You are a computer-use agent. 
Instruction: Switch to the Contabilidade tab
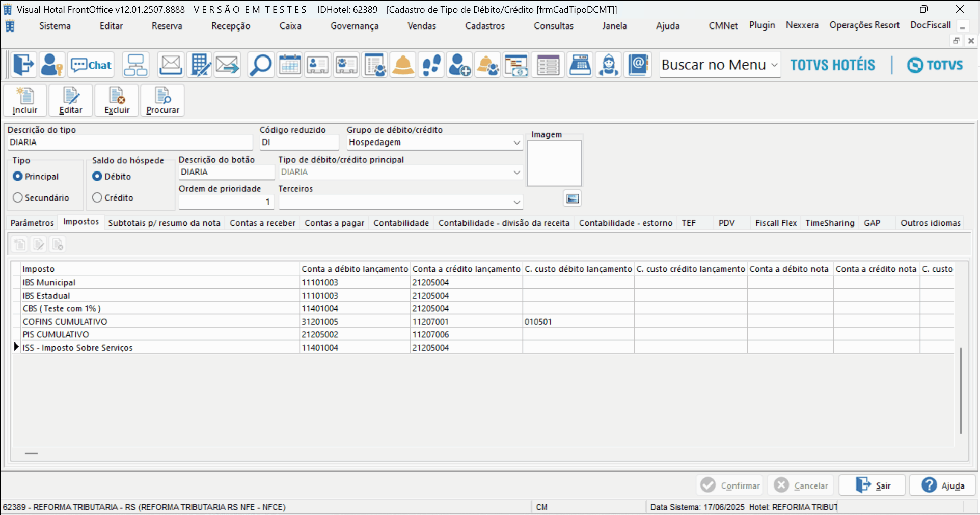point(401,223)
